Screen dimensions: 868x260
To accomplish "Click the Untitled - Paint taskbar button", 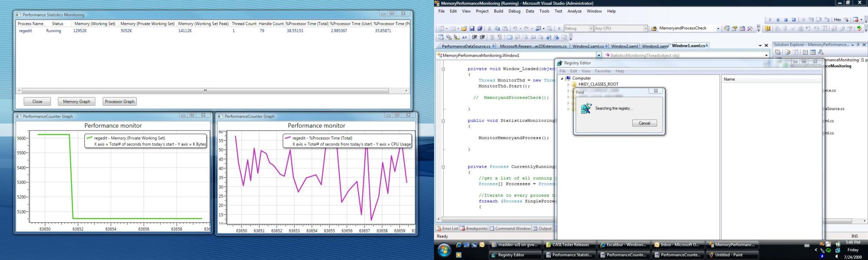I will (x=732, y=255).
